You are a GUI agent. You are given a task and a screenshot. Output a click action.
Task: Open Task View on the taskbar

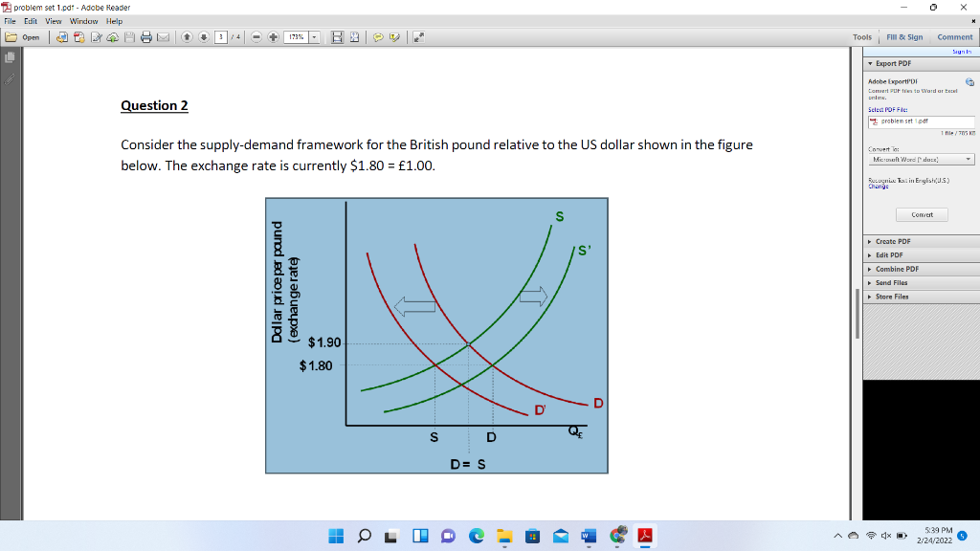(x=391, y=536)
